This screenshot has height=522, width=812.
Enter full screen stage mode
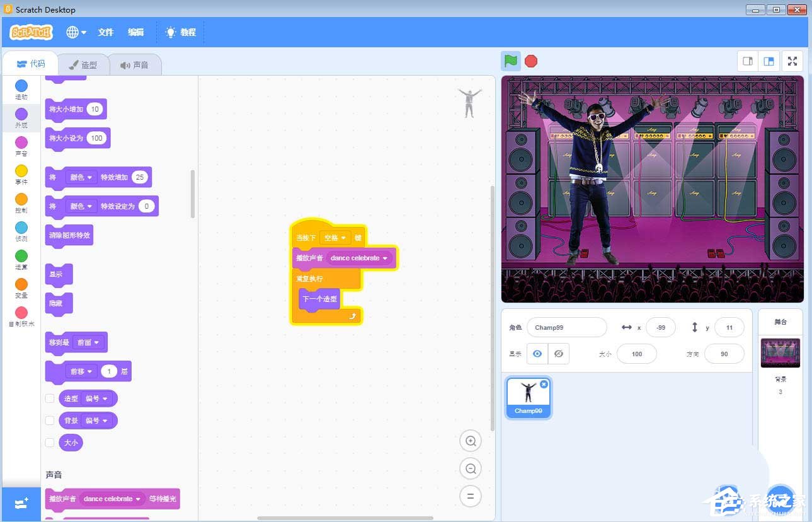point(792,61)
